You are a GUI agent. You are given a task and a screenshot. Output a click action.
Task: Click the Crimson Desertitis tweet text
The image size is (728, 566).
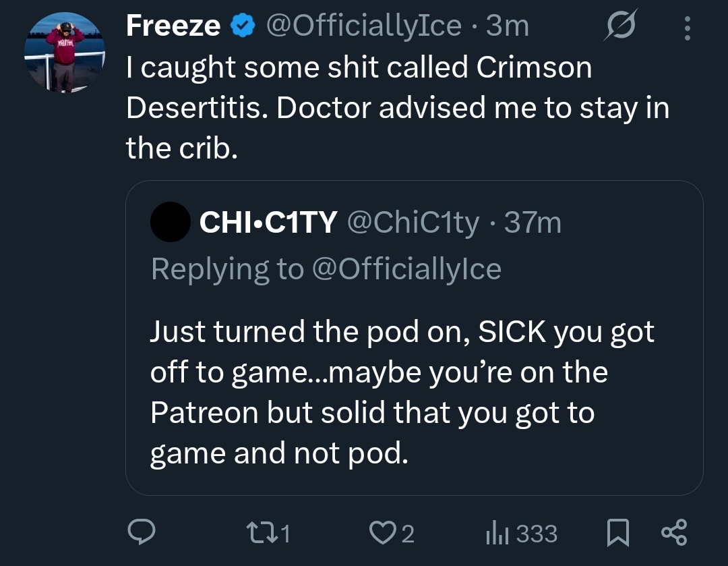click(398, 107)
